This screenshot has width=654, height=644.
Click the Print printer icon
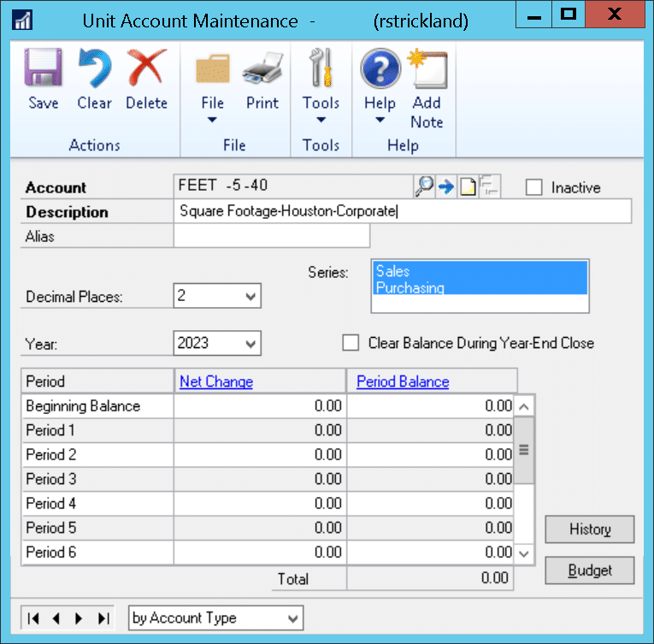coord(262,68)
